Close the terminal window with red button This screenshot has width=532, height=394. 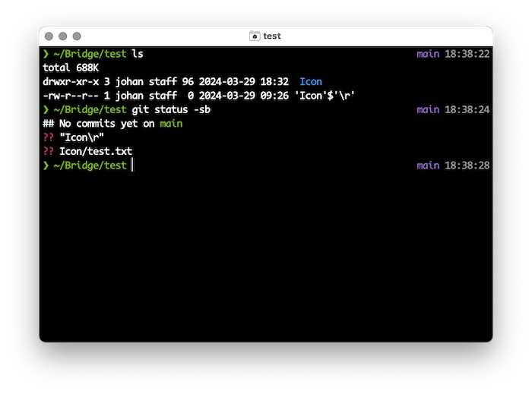49,36
